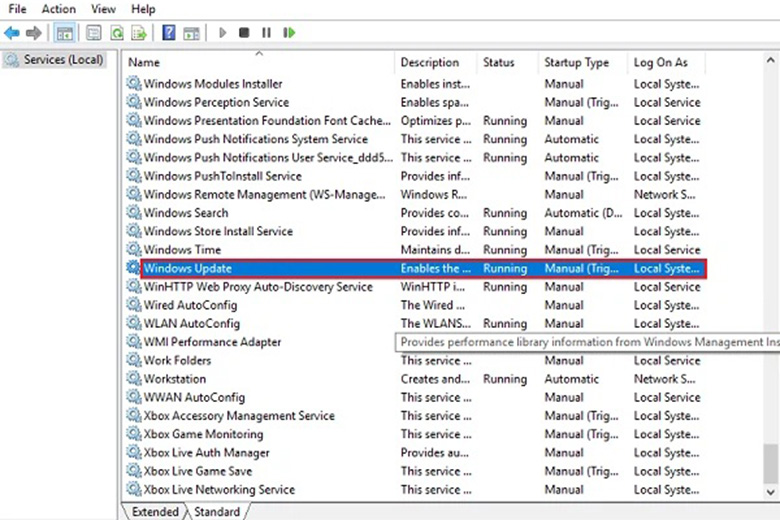Toggle the Show/Hide Action Pane icon
Screen dimensions: 780x520
[x=192, y=33]
